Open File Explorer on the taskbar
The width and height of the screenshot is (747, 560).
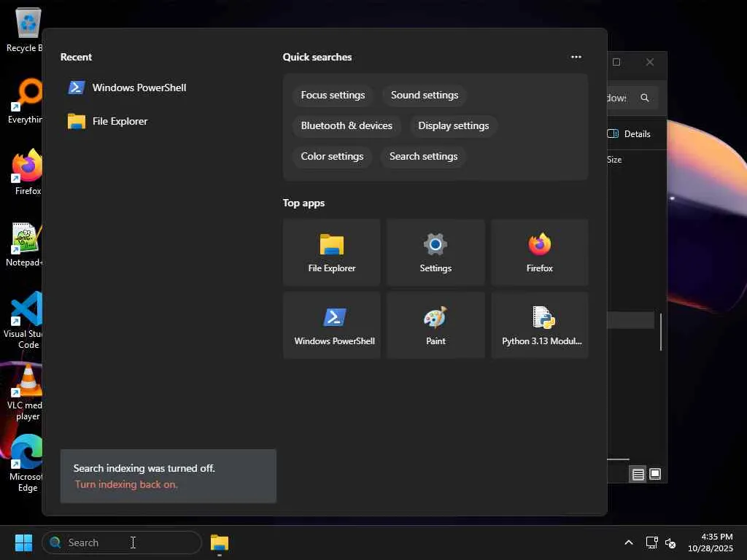pyautogui.click(x=220, y=542)
